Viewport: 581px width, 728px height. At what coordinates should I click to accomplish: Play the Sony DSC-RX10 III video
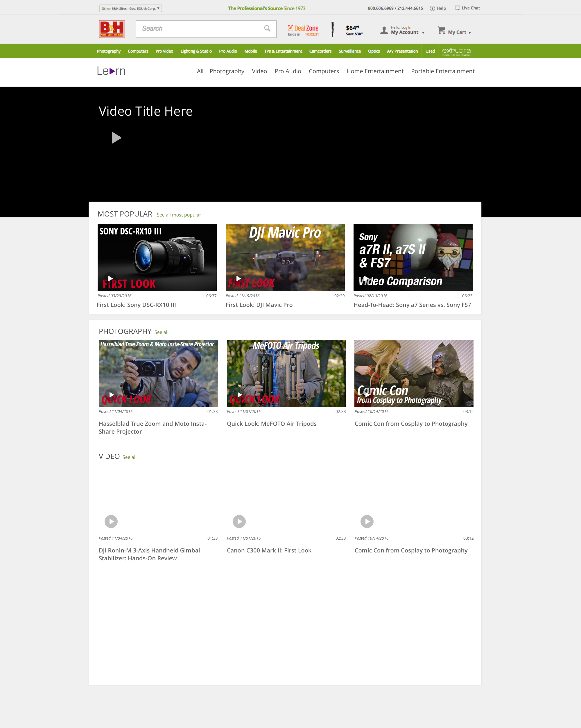[110, 279]
